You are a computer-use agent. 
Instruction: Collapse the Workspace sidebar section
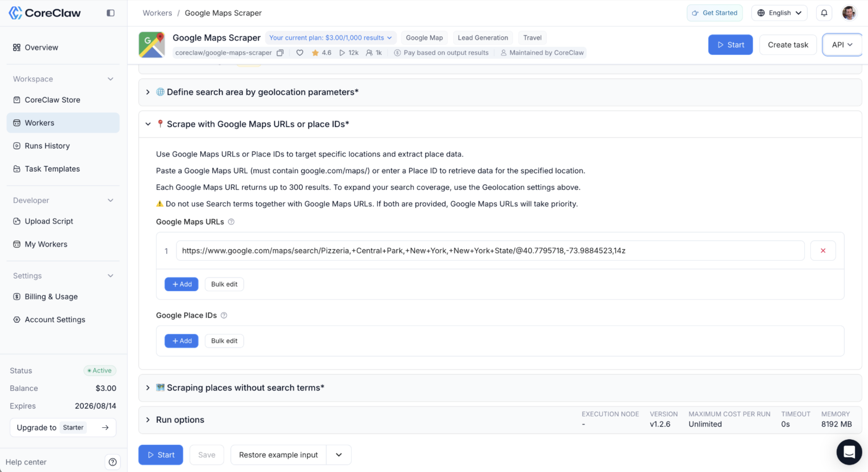pos(111,79)
